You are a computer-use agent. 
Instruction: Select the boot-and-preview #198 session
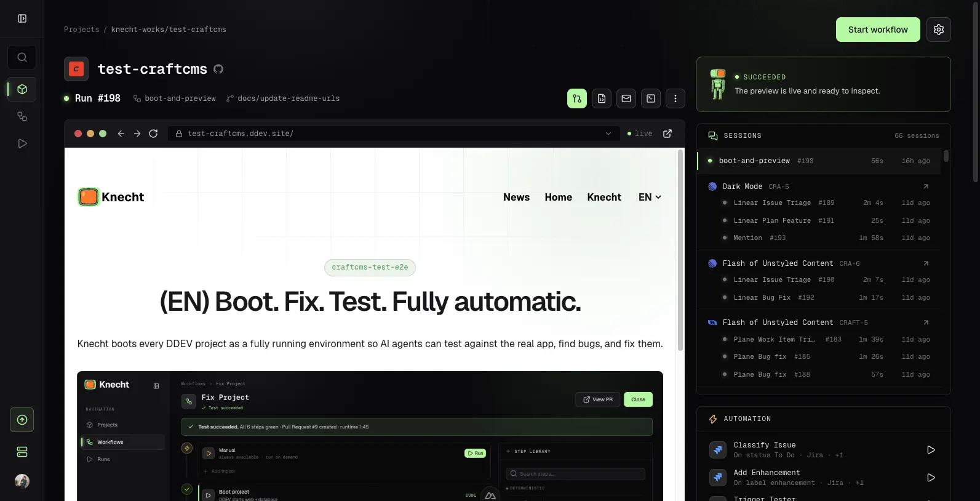pos(819,161)
